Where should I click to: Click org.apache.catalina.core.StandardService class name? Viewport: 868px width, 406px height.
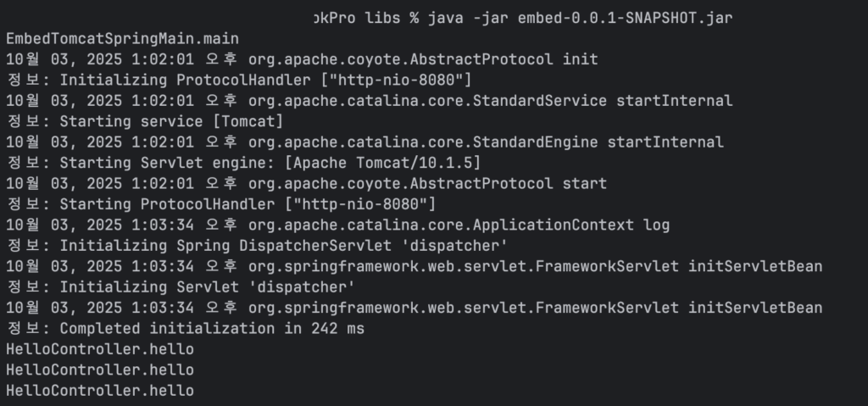[427, 101]
